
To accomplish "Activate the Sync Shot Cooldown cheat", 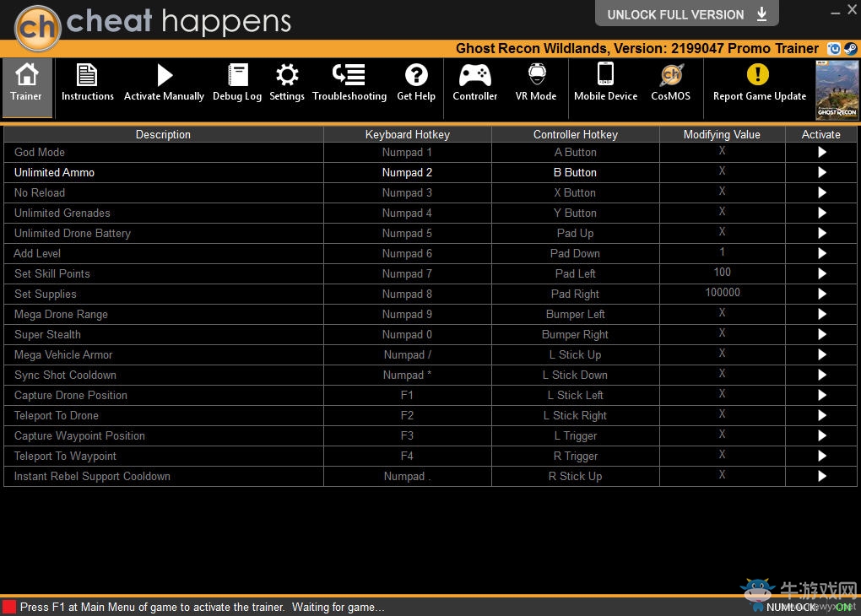I will coord(821,375).
